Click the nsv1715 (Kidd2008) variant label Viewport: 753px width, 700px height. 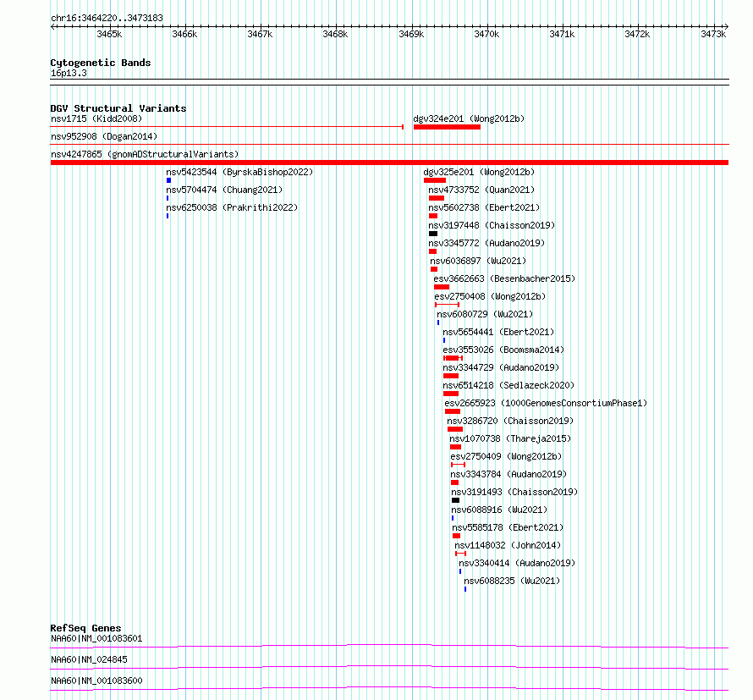(x=96, y=119)
